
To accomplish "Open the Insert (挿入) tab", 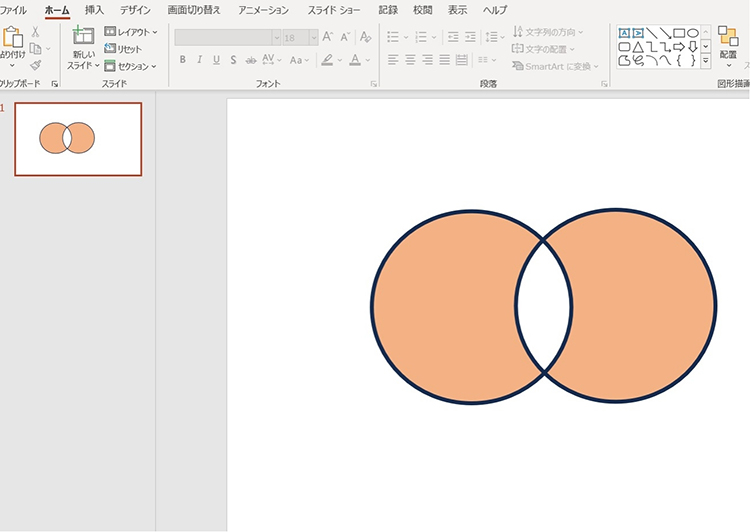I will point(94,10).
